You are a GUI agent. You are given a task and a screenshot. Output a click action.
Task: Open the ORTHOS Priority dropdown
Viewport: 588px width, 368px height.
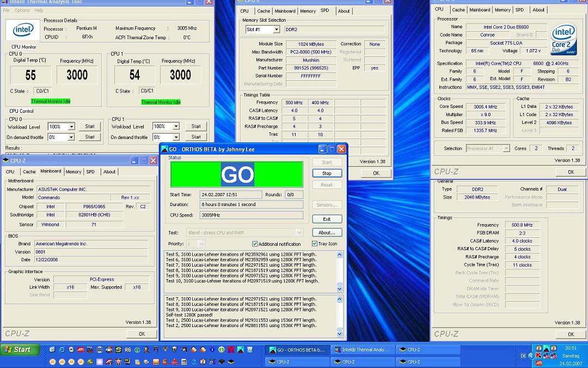[x=201, y=244]
